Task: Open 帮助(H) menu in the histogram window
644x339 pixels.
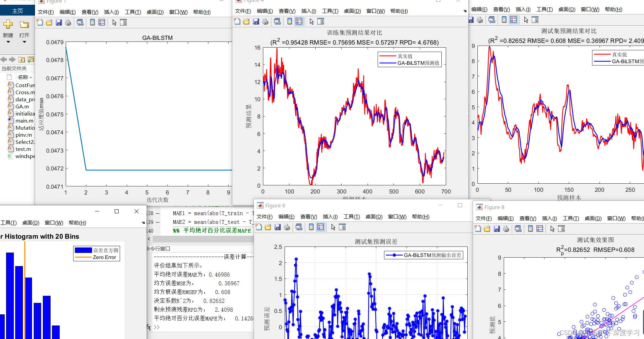Action: 78,223
